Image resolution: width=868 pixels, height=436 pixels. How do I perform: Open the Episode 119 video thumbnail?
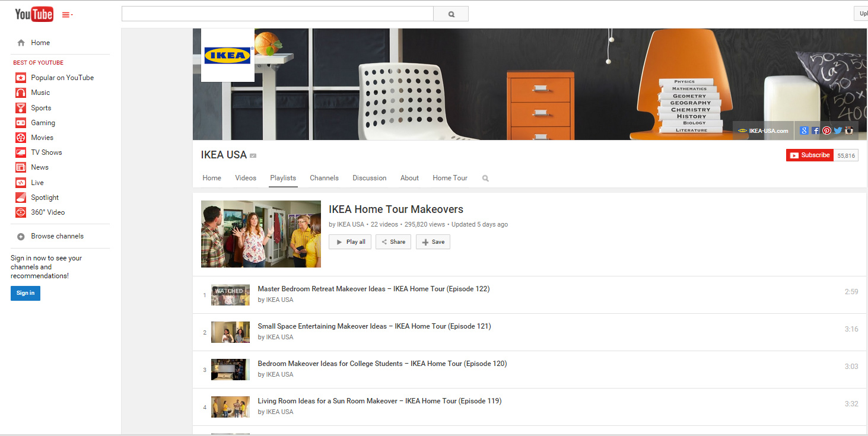click(x=230, y=407)
